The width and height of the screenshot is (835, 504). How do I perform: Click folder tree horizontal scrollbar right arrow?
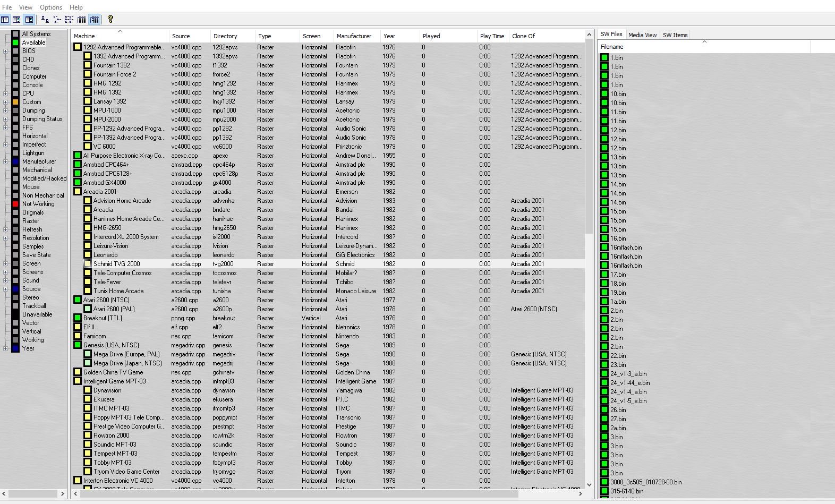click(63, 494)
